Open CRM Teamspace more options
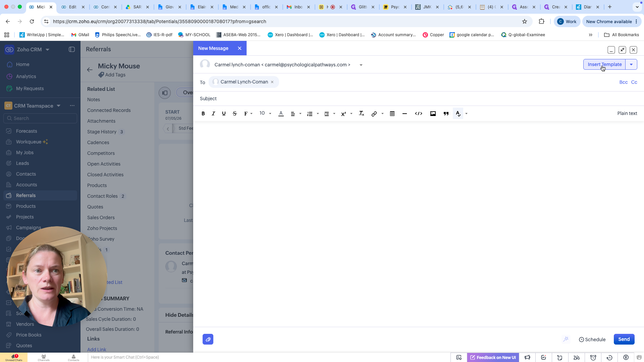Image resolution: width=644 pixels, height=362 pixels. coord(72,106)
